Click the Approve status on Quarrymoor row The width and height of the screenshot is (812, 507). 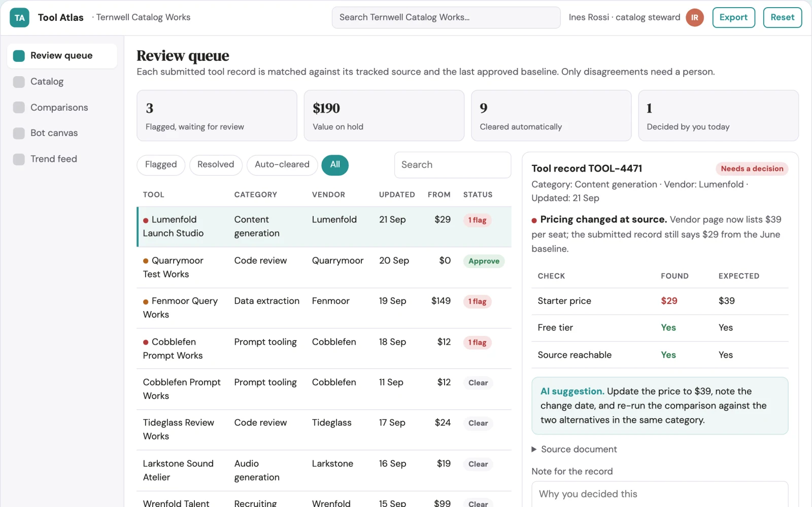click(484, 261)
